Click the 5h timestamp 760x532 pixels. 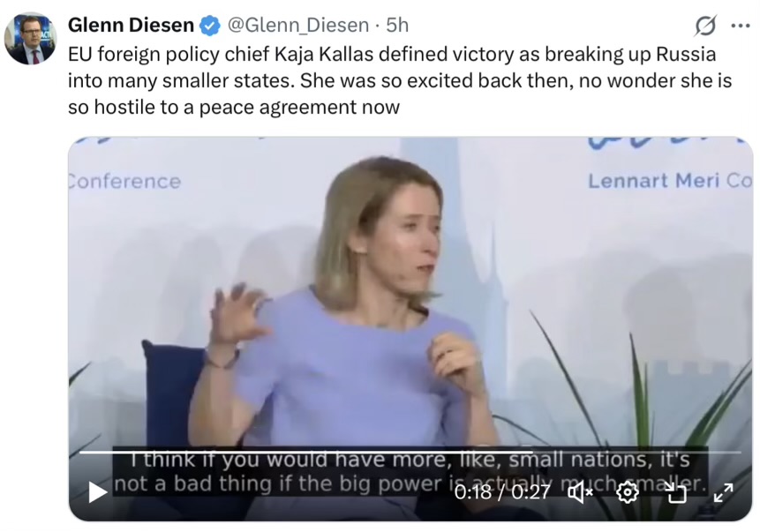tap(397, 26)
